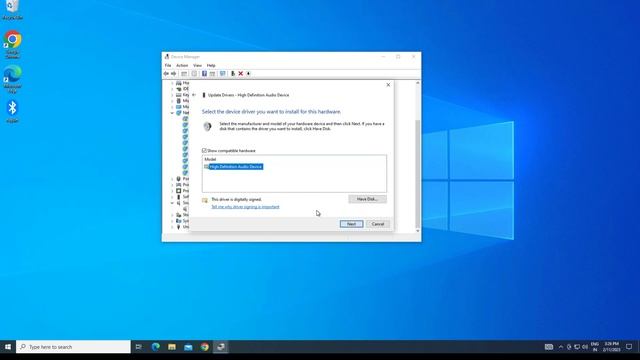Toggle Show compatible hardware checkbox

click(x=204, y=151)
